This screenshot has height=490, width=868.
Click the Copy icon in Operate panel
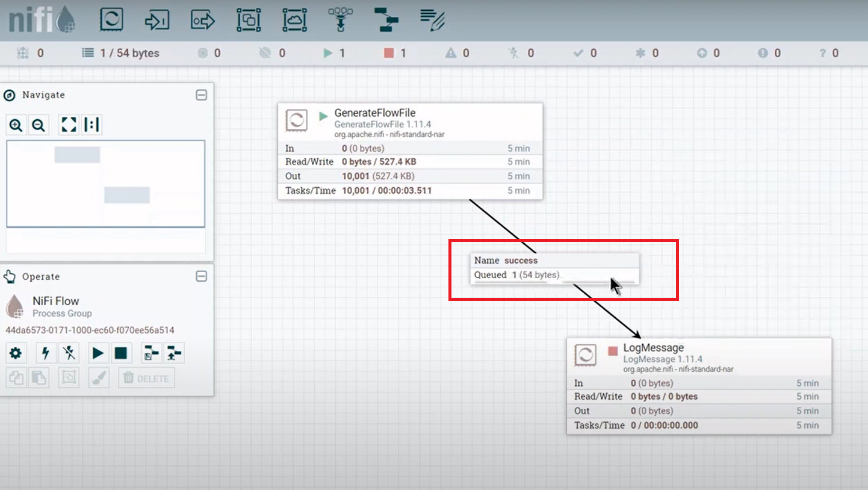(x=16, y=378)
